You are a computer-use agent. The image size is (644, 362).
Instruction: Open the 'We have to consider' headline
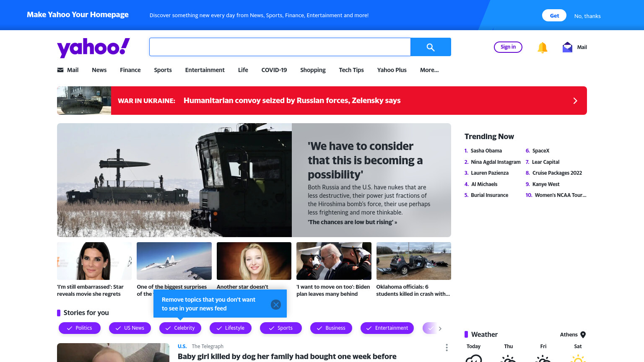point(365,160)
